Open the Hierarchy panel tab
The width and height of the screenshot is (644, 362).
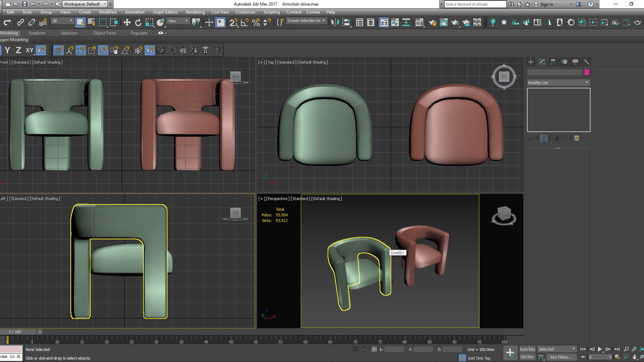[553, 62]
